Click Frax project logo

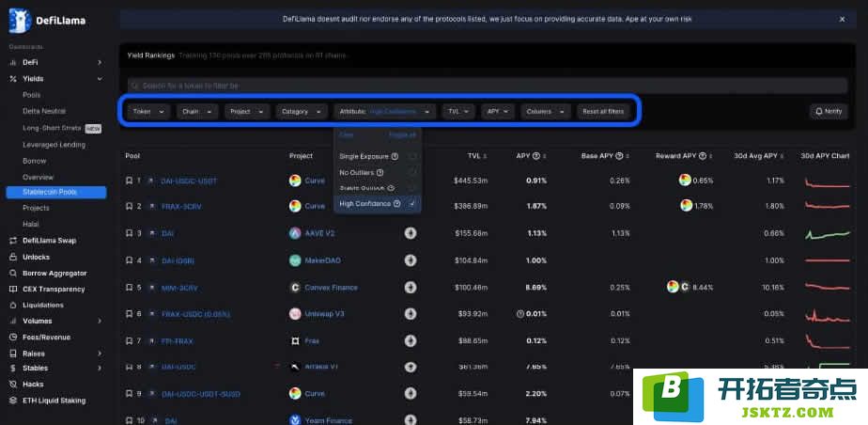point(295,340)
